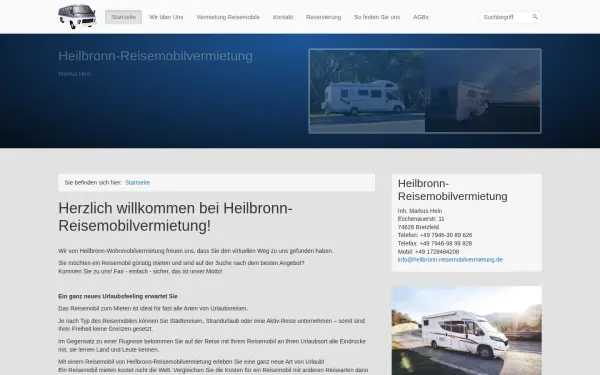Image resolution: width=600 pixels, height=375 pixels.
Task: Open the AGBs menu item
Action: click(x=421, y=17)
